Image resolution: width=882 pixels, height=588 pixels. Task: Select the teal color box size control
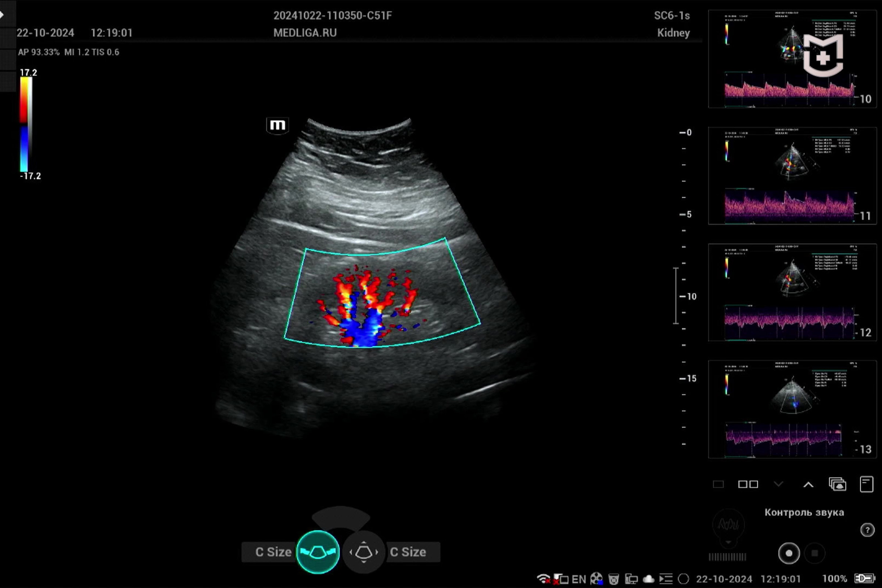tap(318, 552)
